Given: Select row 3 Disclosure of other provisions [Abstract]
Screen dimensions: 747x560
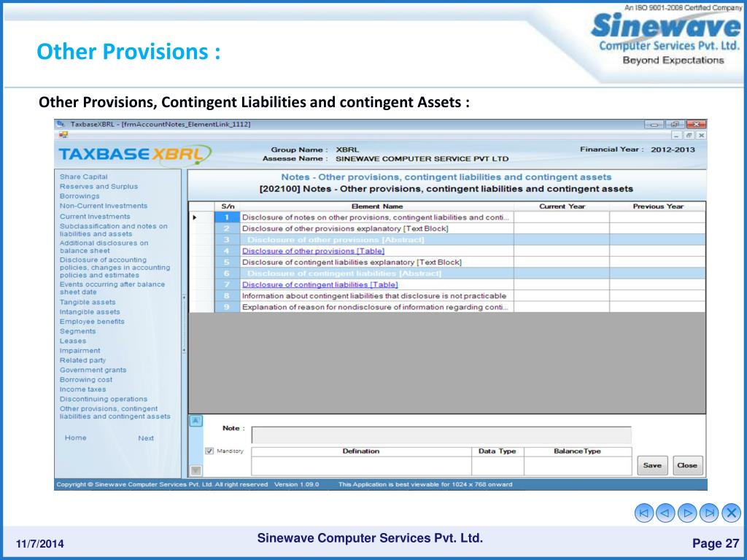Looking at the screenshot, I should pos(376,239).
